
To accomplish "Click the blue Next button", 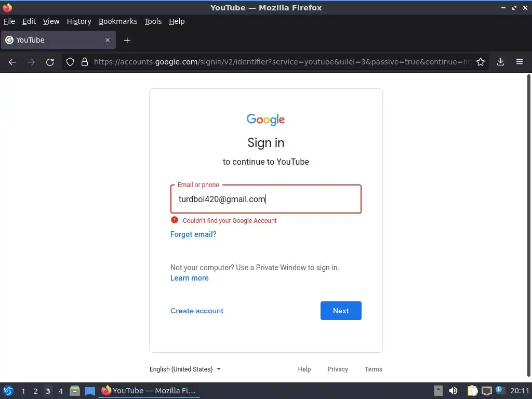I will 341,311.
